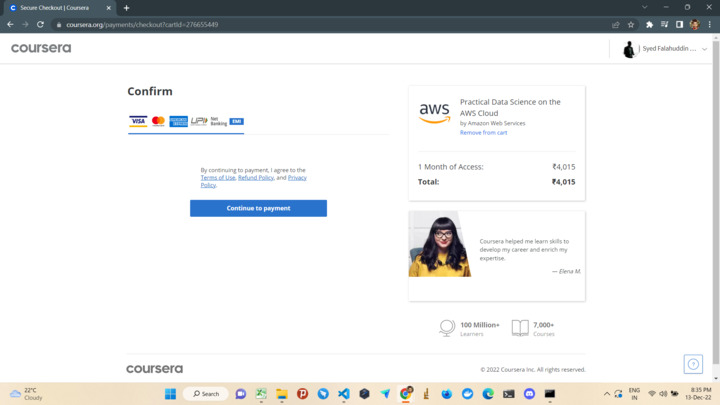Click Practical Data Science course title
The width and height of the screenshot is (720, 405).
[x=510, y=107]
